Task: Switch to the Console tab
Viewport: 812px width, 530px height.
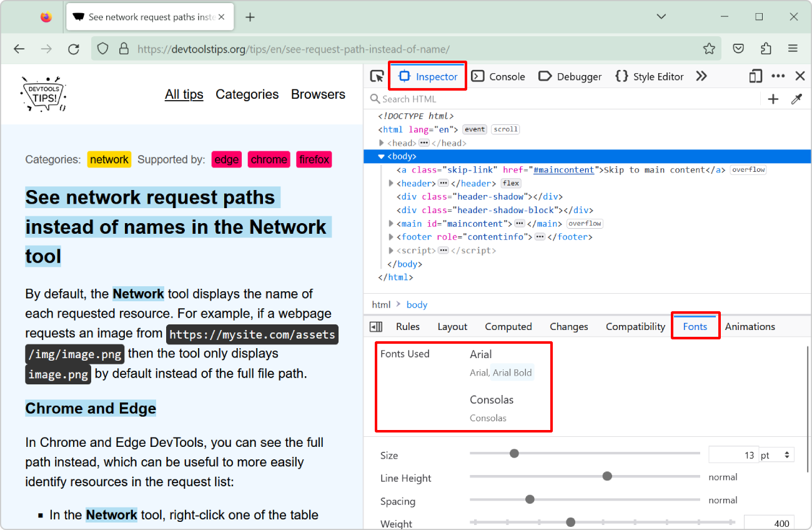Action: point(498,76)
